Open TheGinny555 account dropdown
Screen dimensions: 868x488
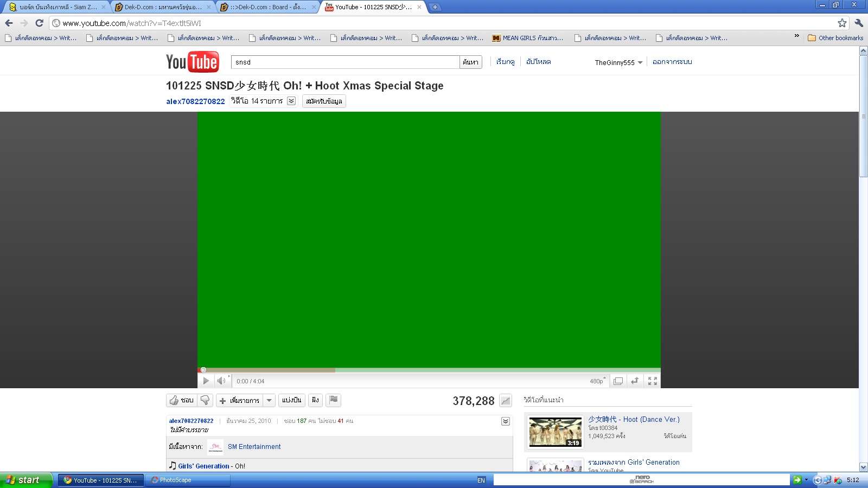(x=619, y=62)
